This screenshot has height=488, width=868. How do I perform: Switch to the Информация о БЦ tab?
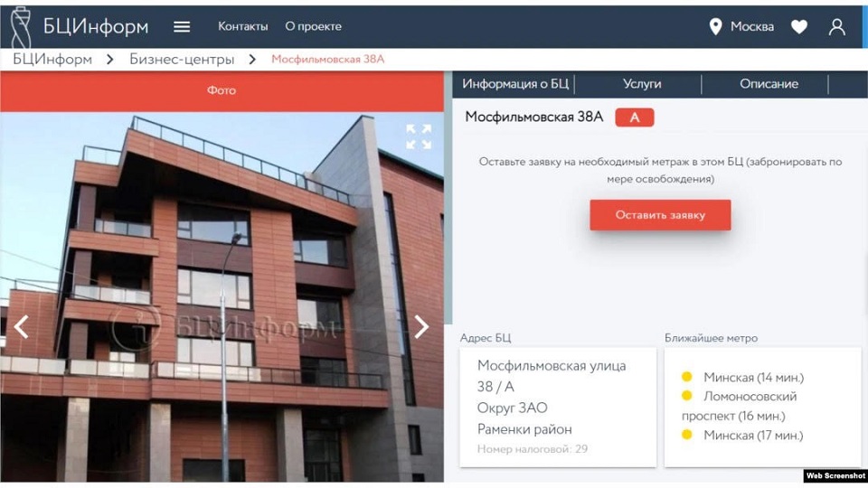click(x=514, y=84)
